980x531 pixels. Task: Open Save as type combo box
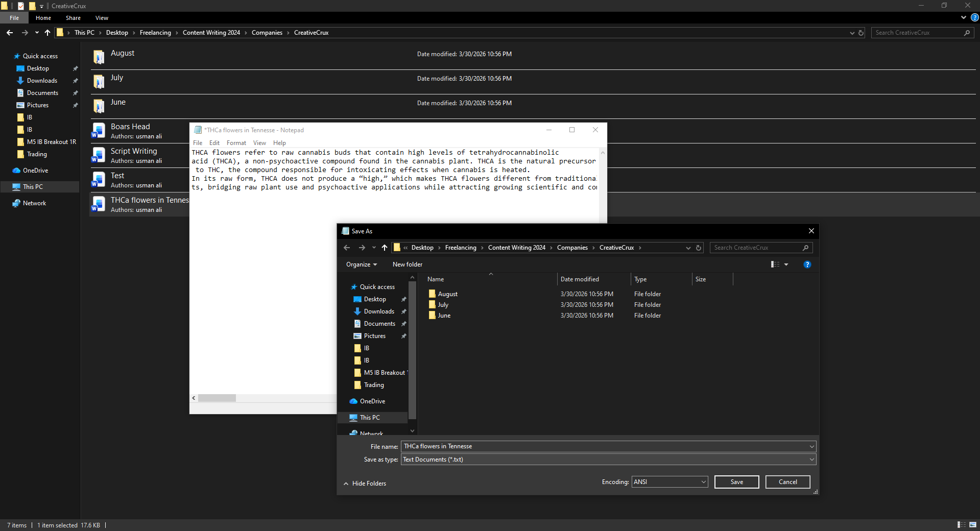point(608,460)
